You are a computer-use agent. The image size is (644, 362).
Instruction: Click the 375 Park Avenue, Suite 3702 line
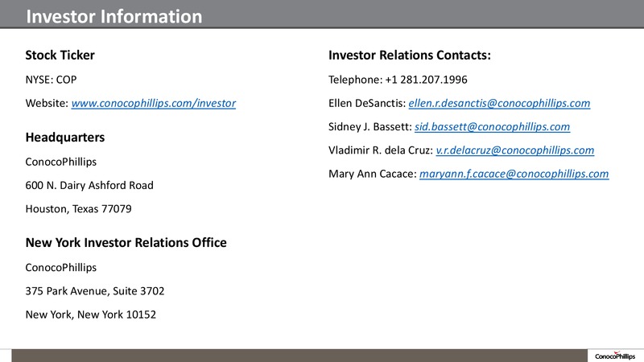[95, 291]
